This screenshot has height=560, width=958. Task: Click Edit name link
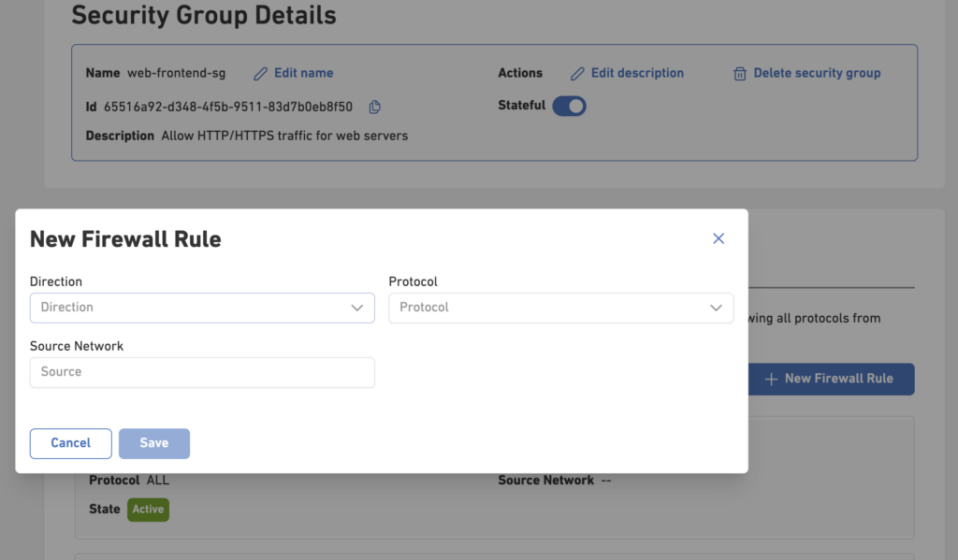[294, 73]
